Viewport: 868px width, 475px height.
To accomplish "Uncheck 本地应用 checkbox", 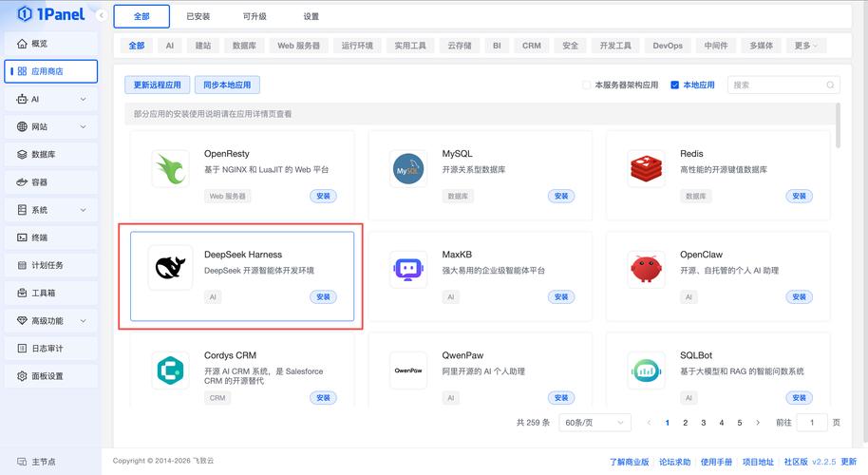I will tap(675, 85).
